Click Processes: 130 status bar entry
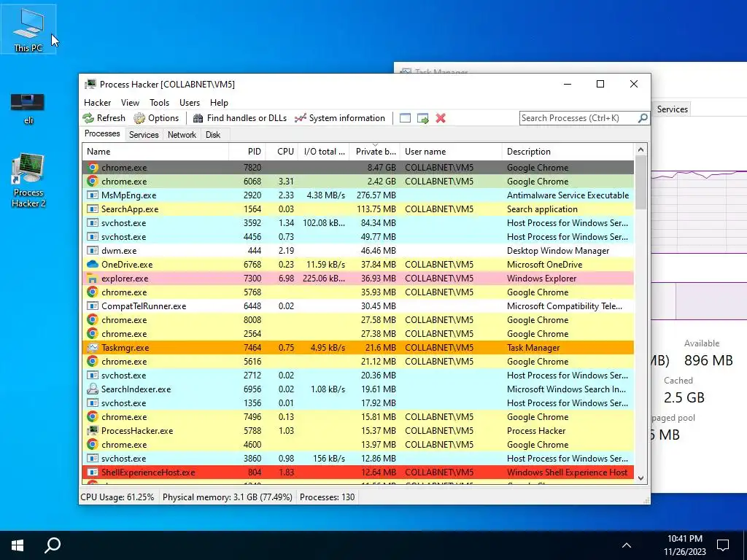747x560 pixels. [x=328, y=497]
